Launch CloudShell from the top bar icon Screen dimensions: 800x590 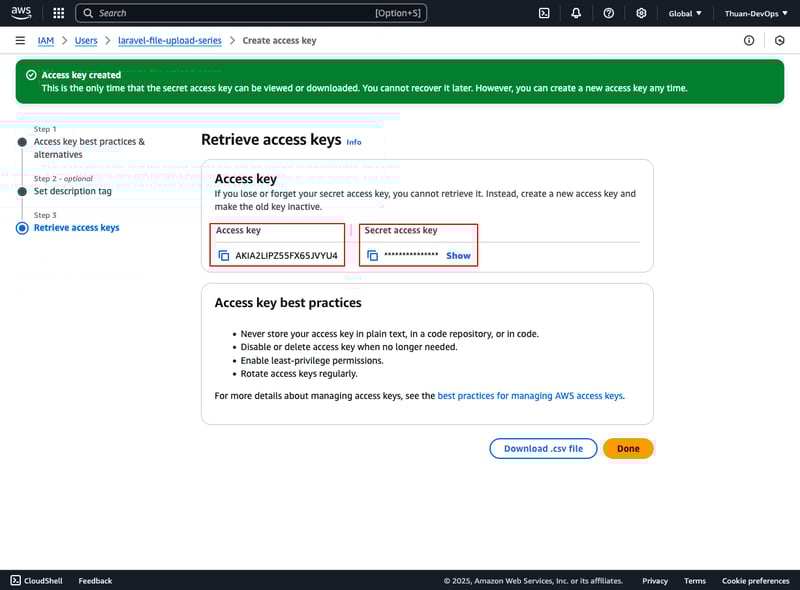(544, 13)
